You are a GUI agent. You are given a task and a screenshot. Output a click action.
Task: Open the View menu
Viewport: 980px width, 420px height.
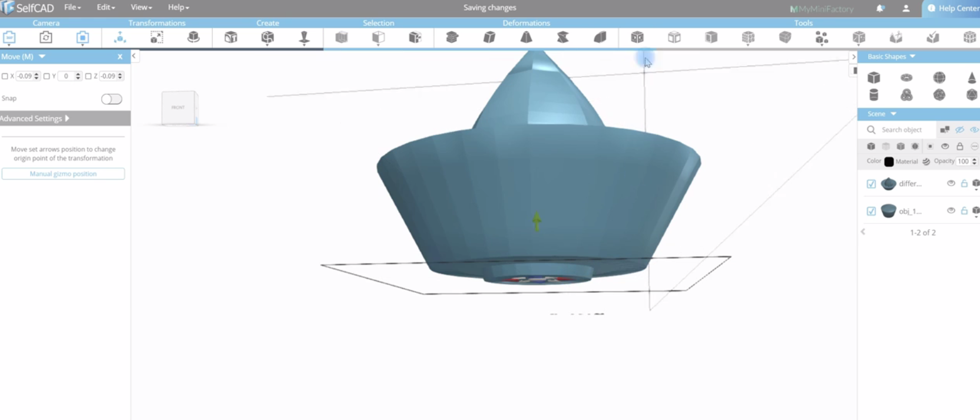141,8
